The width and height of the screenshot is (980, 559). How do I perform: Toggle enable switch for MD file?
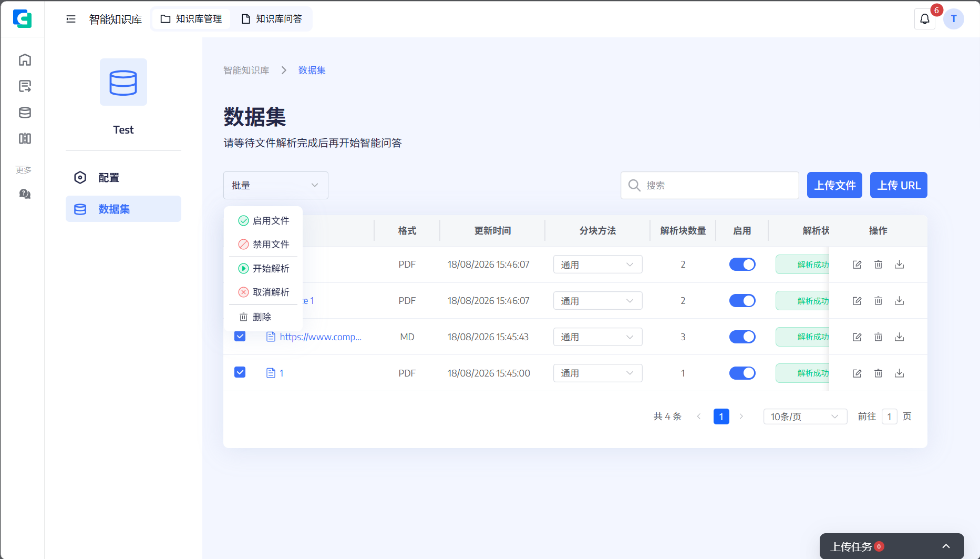742,337
